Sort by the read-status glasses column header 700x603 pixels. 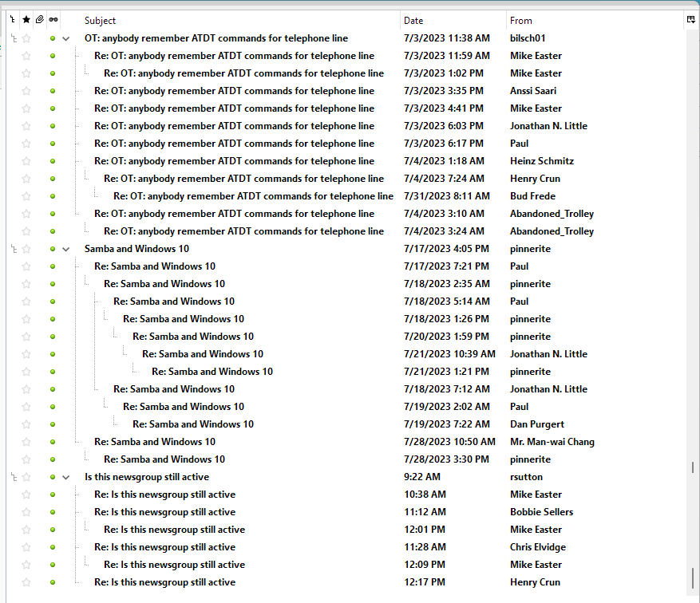[x=53, y=20]
